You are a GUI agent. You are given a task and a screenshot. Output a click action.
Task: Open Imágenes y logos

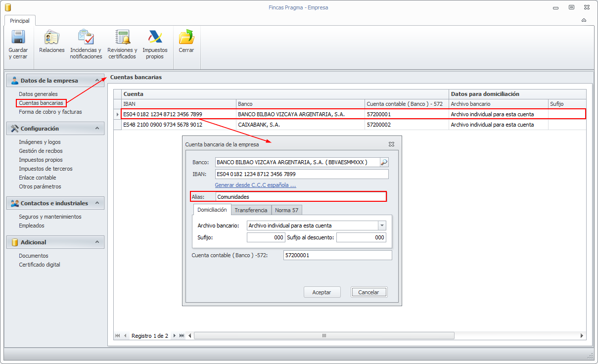pos(40,142)
